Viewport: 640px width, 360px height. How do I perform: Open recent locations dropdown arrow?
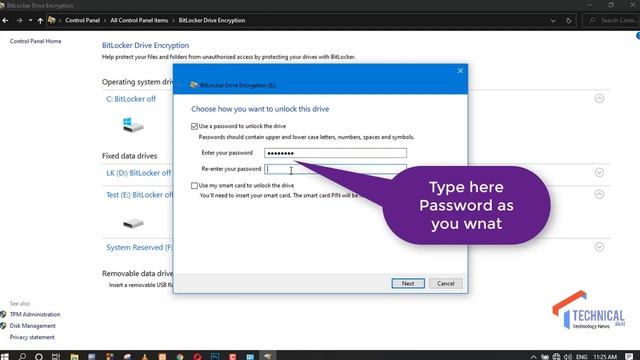pyautogui.click(x=30, y=20)
